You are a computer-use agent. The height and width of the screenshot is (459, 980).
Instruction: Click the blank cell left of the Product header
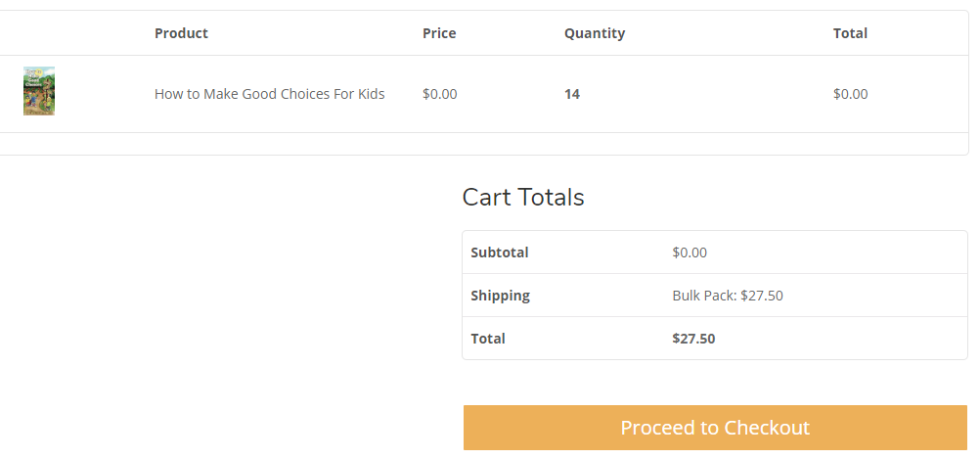click(72, 33)
